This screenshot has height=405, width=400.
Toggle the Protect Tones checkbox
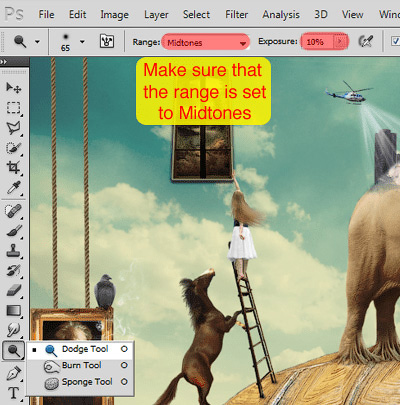tap(396, 41)
